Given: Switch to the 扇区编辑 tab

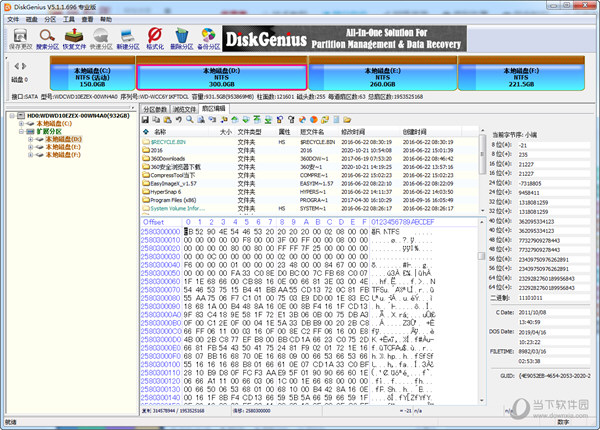Looking at the screenshot, I should point(214,108).
